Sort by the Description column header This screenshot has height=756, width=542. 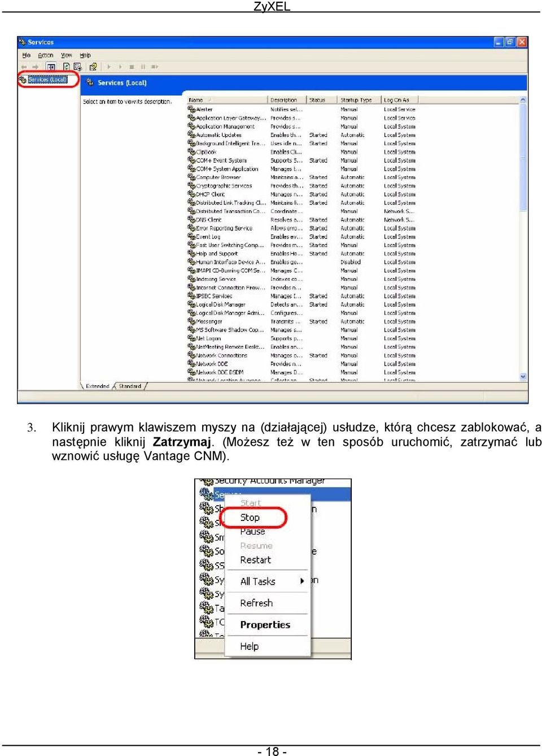[x=287, y=100]
